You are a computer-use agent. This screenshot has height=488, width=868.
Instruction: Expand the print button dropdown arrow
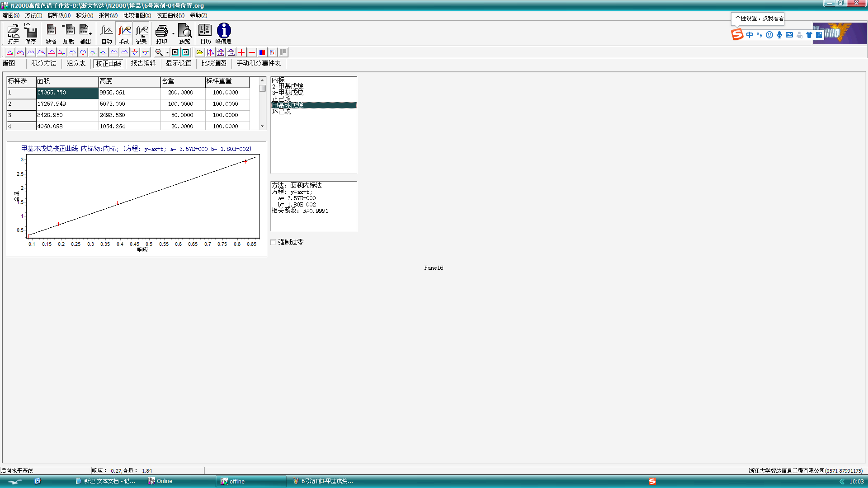[x=173, y=33]
